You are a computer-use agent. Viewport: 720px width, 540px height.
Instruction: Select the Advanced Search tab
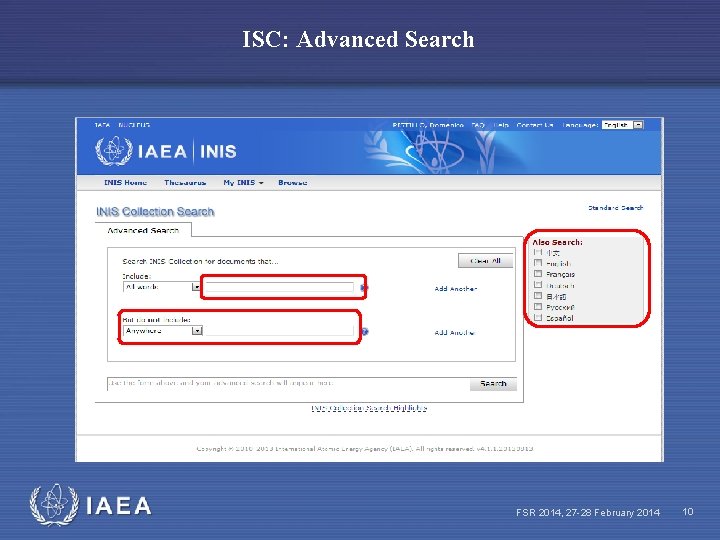[x=143, y=230]
